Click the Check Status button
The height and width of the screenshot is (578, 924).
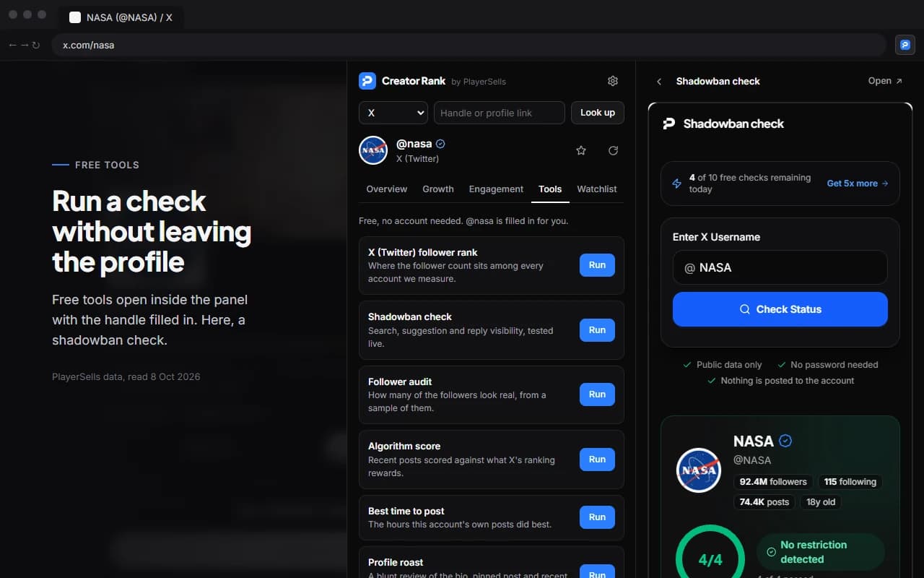780,309
